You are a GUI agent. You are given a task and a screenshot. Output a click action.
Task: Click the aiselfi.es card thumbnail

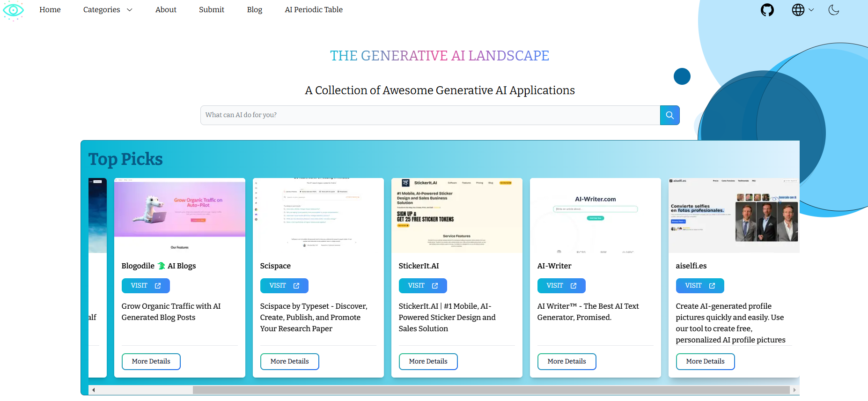point(734,215)
